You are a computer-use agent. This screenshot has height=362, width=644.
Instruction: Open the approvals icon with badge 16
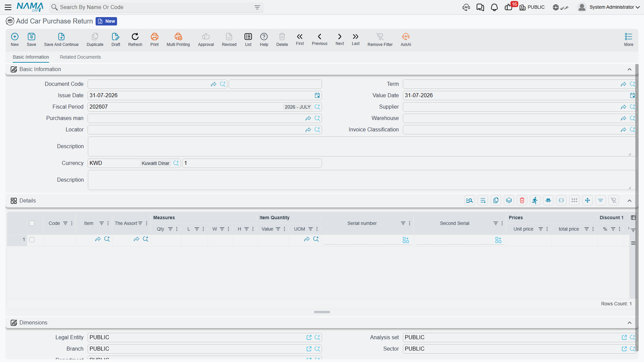pos(509,7)
